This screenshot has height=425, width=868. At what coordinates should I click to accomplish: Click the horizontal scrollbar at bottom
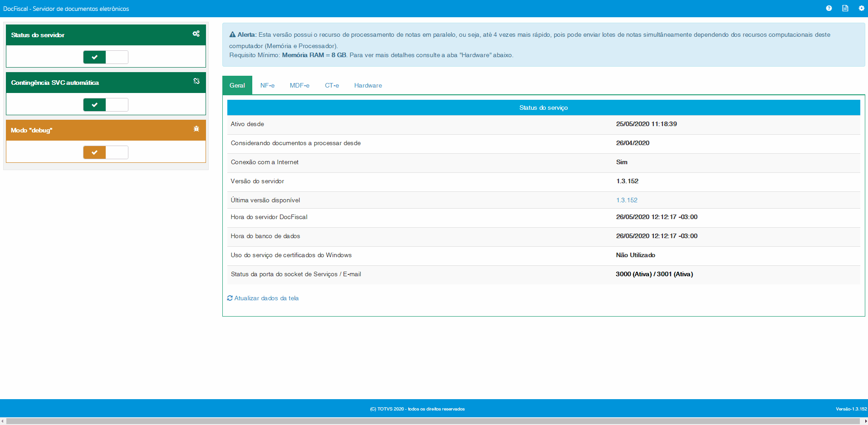click(433, 421)
